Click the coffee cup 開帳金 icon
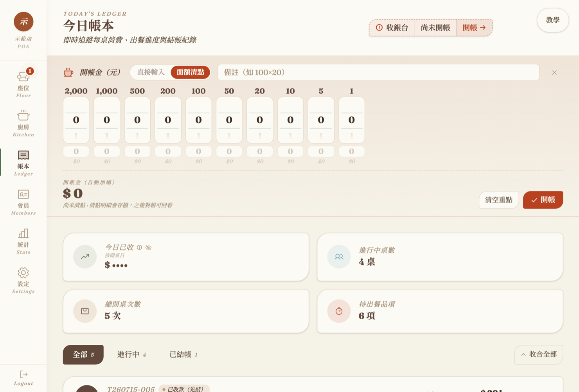 point(68,72)
